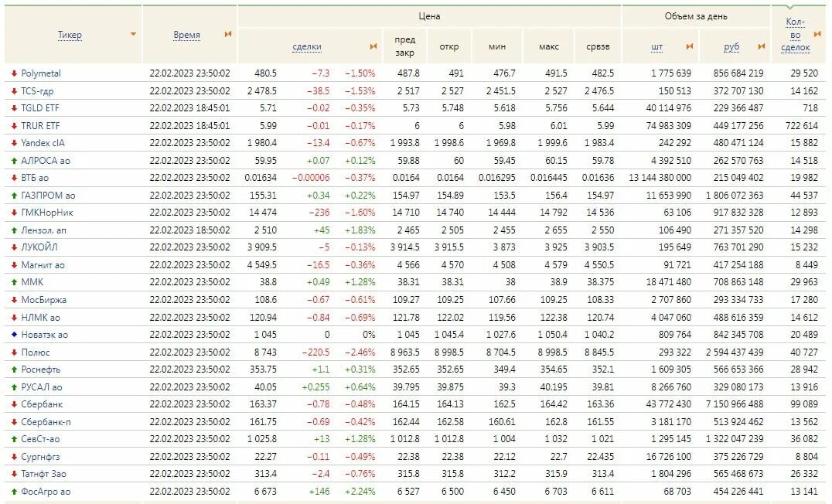Click the green up arrow beside ГАЗПРОМ ао

pyautogui.click(x=15, y=196)
